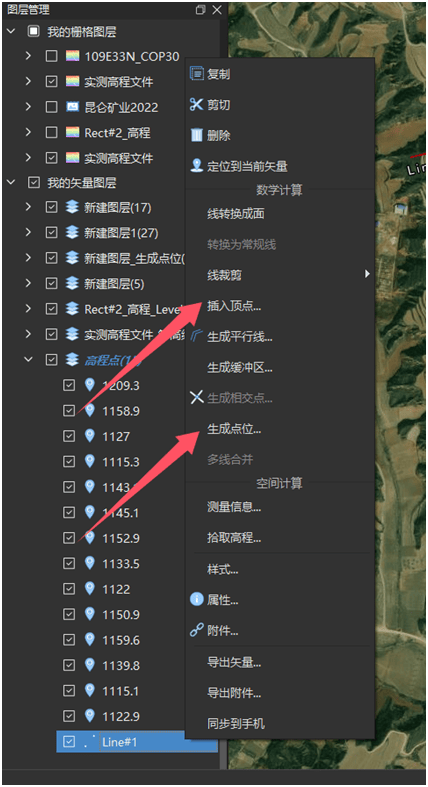Click the scissors icon for 剪切

coord(196,104)
